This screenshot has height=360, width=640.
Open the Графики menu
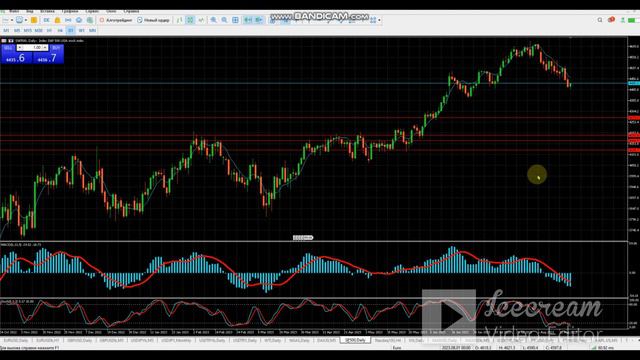point(70,11)
